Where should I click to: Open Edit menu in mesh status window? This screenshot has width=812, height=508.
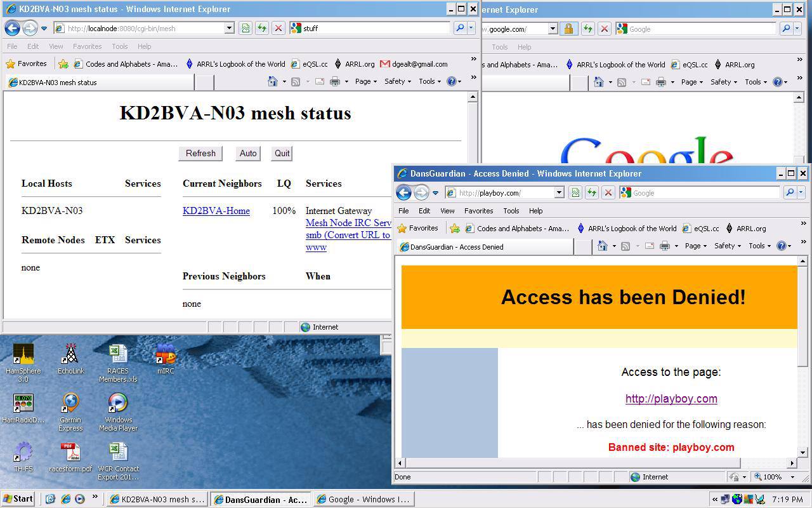tap(33, 46)
